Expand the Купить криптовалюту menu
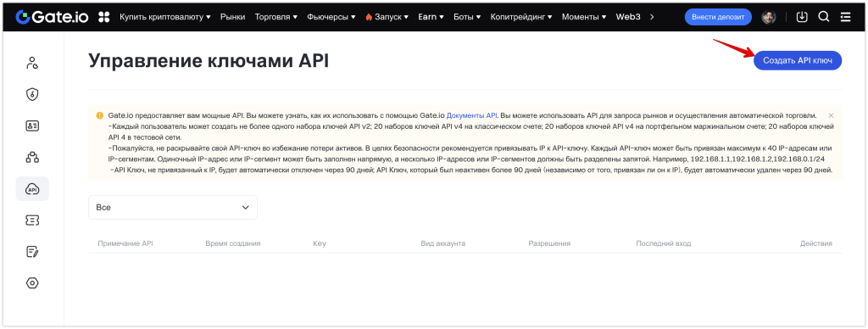This screenshot has height=329, width=868. pos(165,17)
